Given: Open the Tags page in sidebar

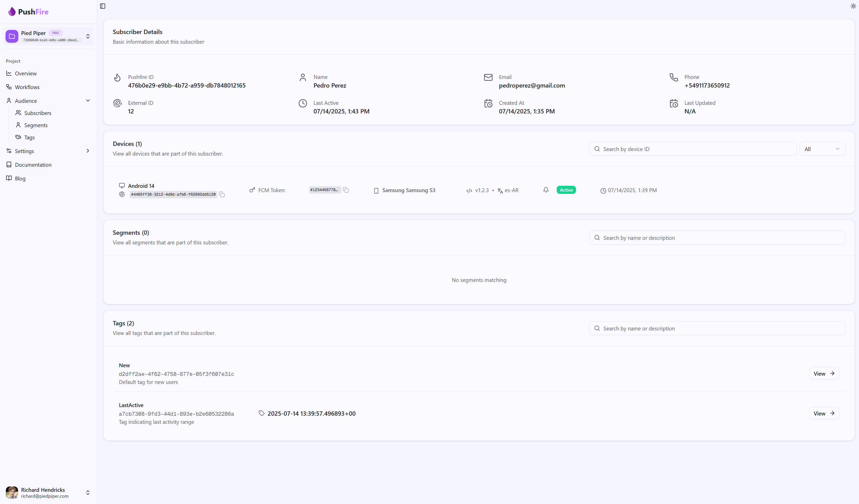Looking at the screenshot, I should coord(29,138).
